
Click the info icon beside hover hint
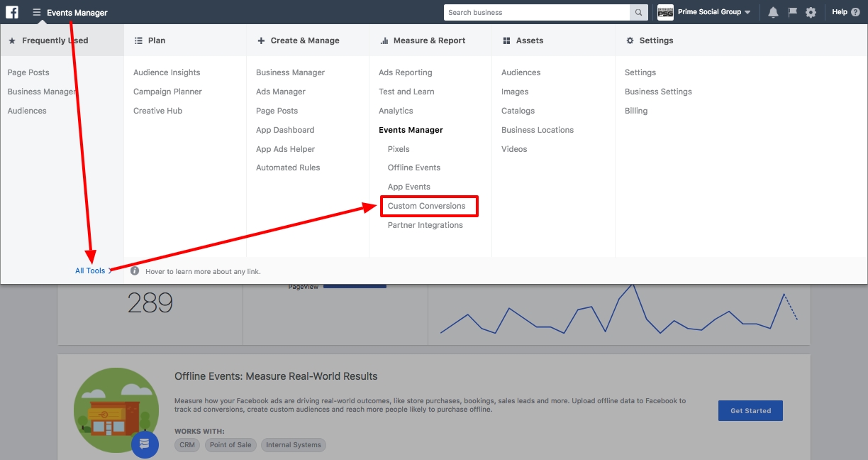pos(135,271)
